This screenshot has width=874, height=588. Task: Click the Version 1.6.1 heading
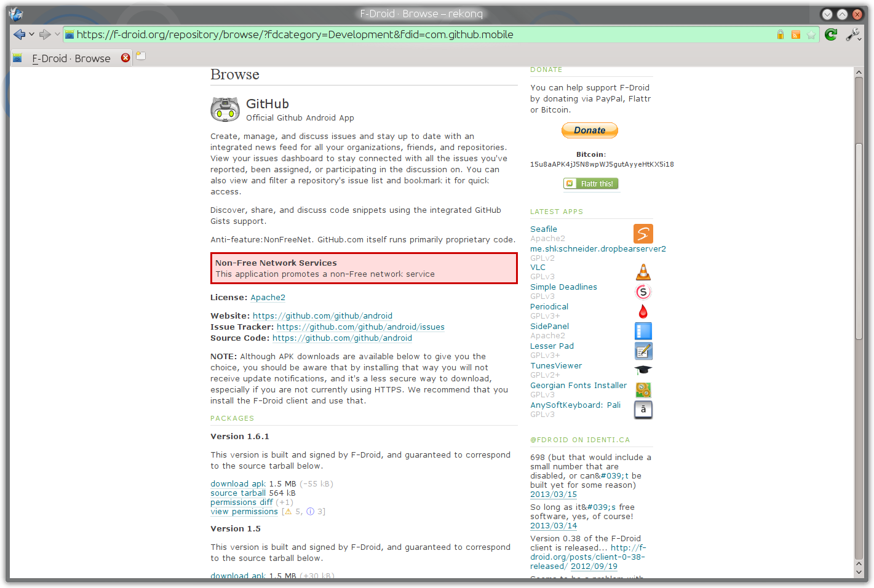pos(240,437)
